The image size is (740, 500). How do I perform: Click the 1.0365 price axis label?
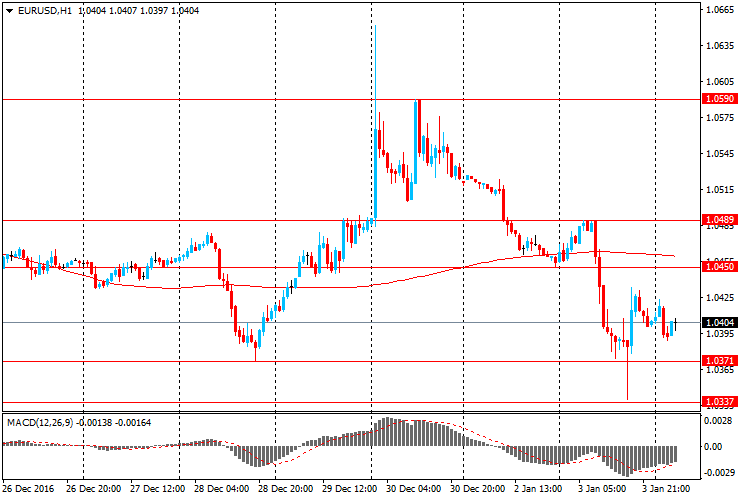click(x=720, y=370)
